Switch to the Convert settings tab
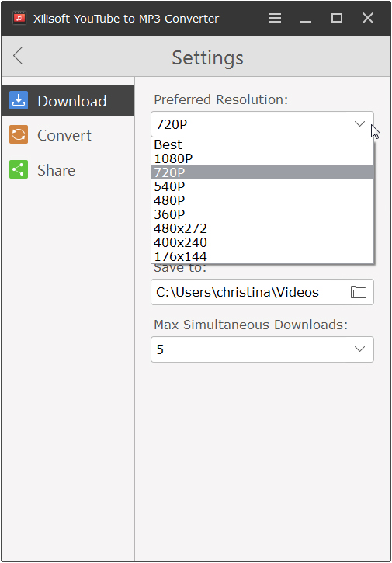 pyautogui.click(x=68, y=135)
